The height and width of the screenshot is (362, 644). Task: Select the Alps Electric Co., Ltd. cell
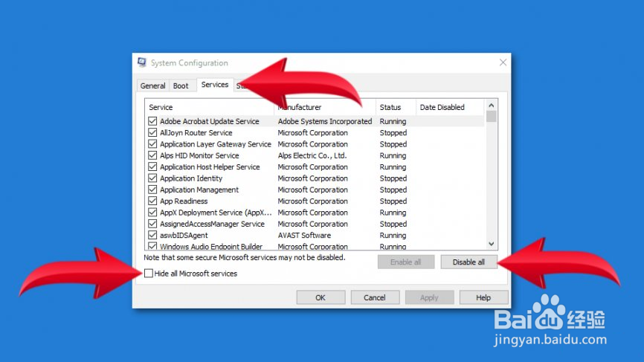(x=312, y=155)
